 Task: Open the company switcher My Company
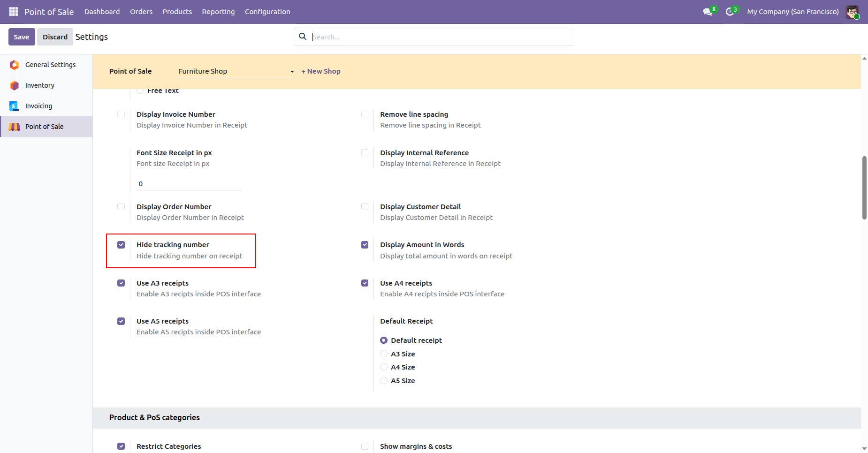click(x=792, y=12)
